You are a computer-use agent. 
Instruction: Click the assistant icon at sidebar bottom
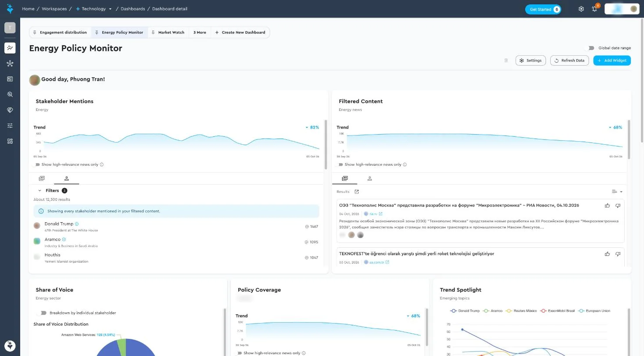click(10, 345)
